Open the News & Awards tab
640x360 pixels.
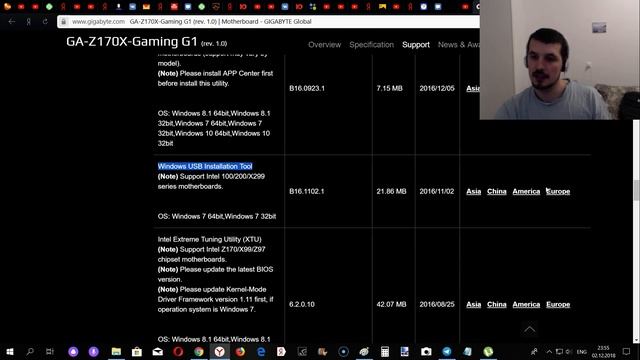(x=458, y=45)
